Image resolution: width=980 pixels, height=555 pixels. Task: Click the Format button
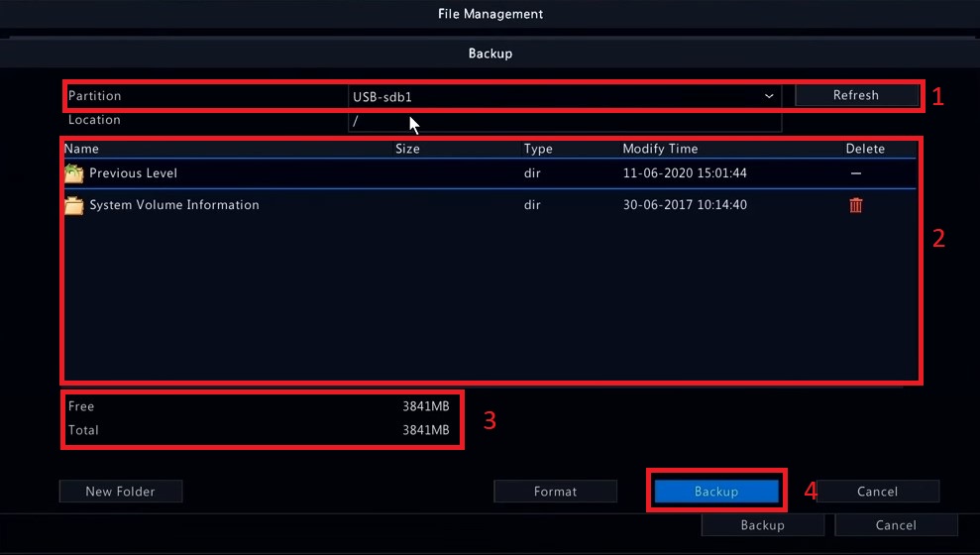(555, 492)
